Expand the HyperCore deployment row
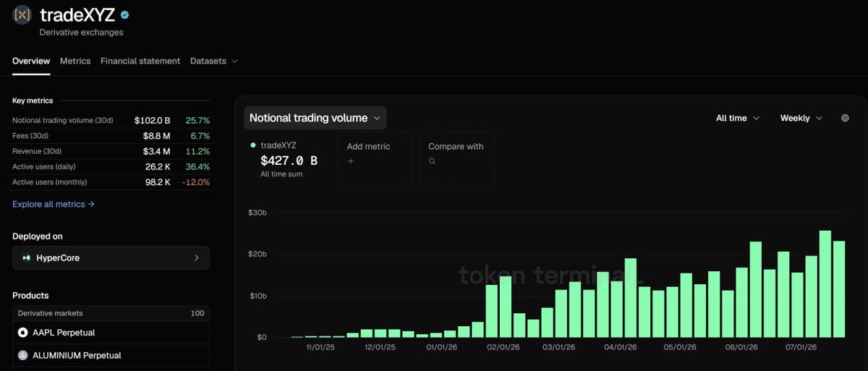Screen dimensions: 868x371 [111, 257]
